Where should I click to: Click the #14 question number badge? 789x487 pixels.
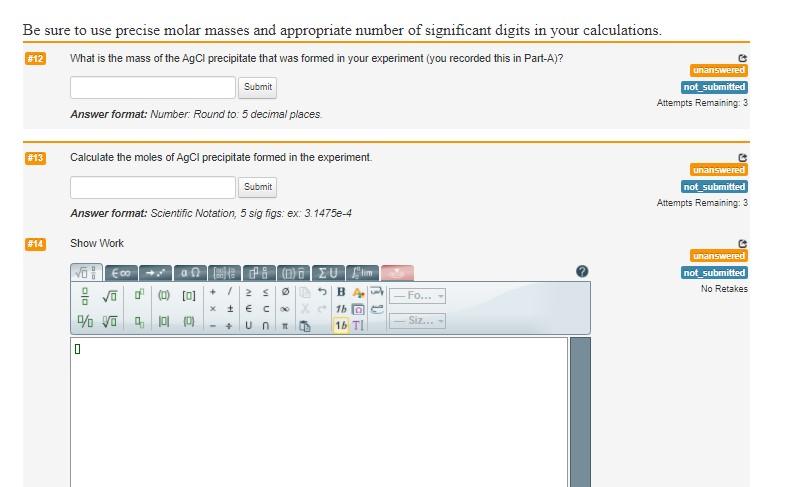(x=35, y=244)
